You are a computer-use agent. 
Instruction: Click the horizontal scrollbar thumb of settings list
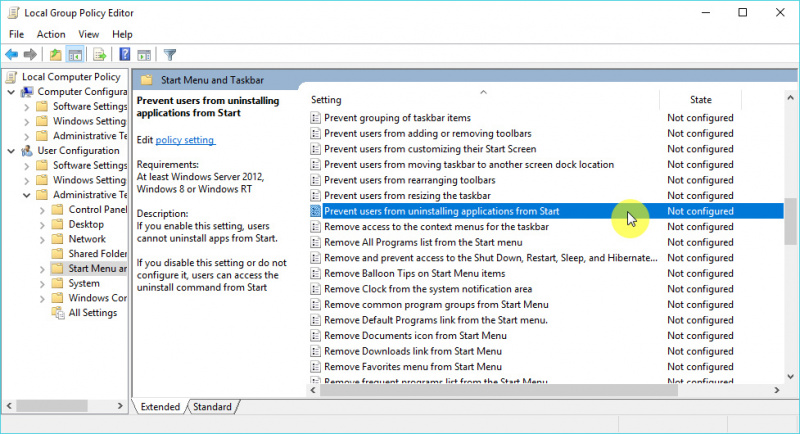tap(499, 390)
